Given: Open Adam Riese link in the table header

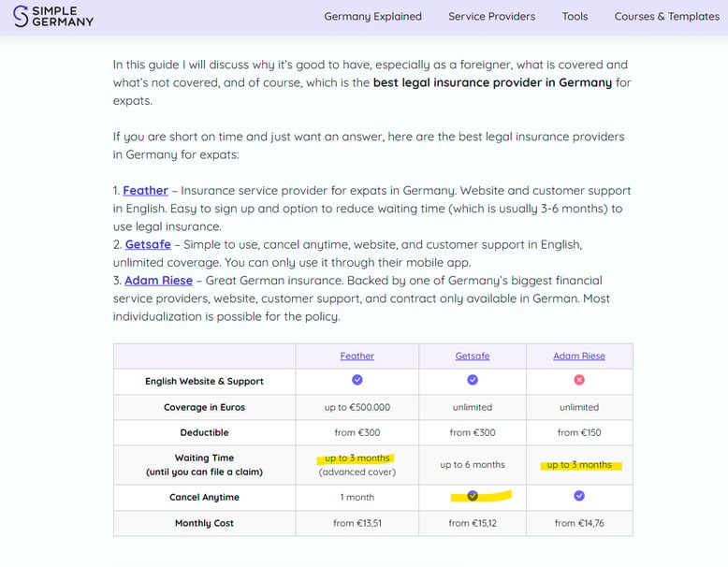Looking at the screenshot, I should click(x=579, y=356).
